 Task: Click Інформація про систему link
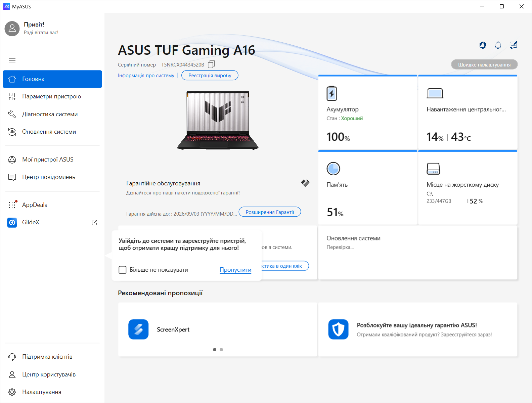point(146,76)
